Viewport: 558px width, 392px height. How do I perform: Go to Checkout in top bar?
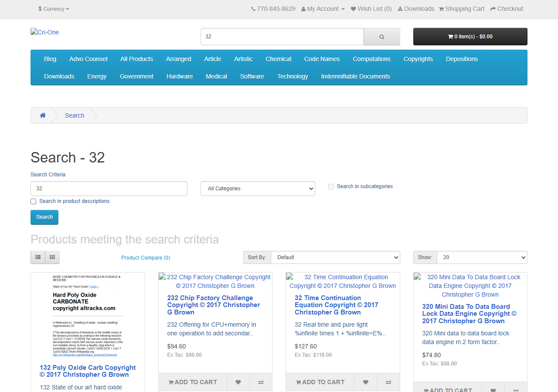[x=507, y=9]
